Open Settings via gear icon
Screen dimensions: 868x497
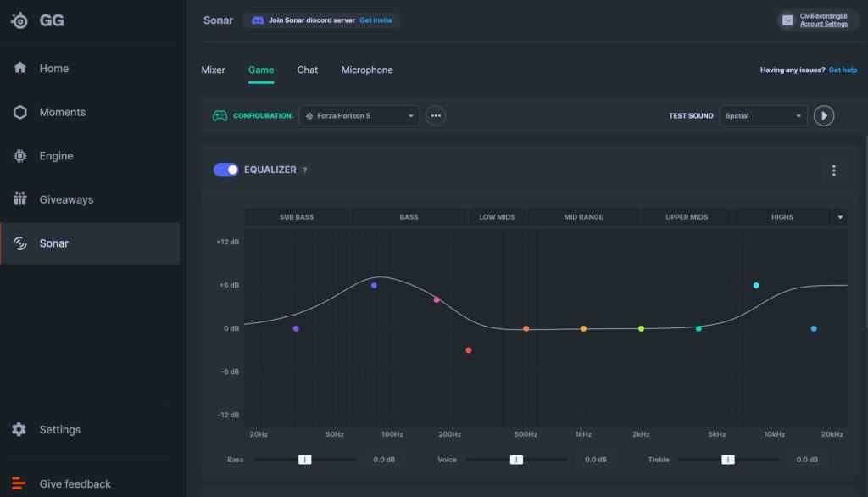coord(19,430)
